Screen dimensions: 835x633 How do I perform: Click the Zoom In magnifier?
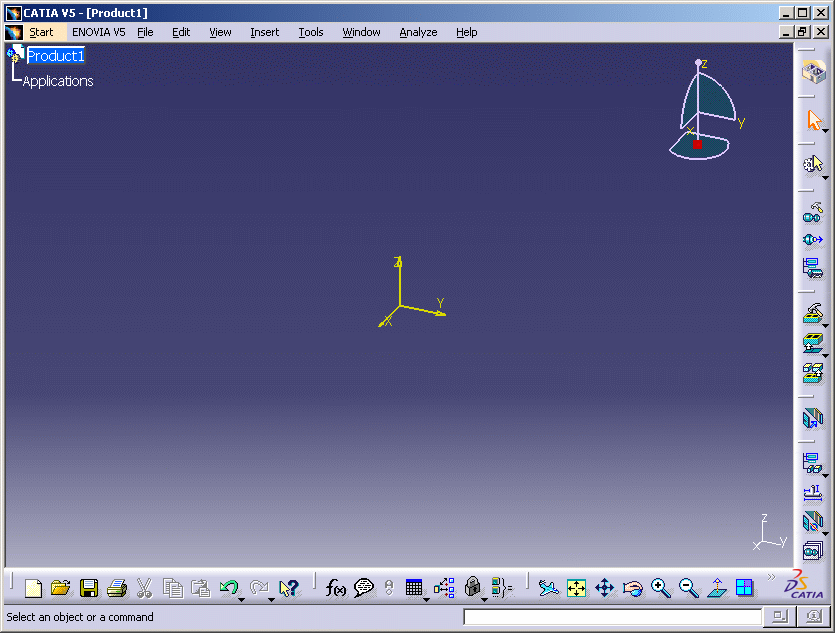[x=661, y=588]
